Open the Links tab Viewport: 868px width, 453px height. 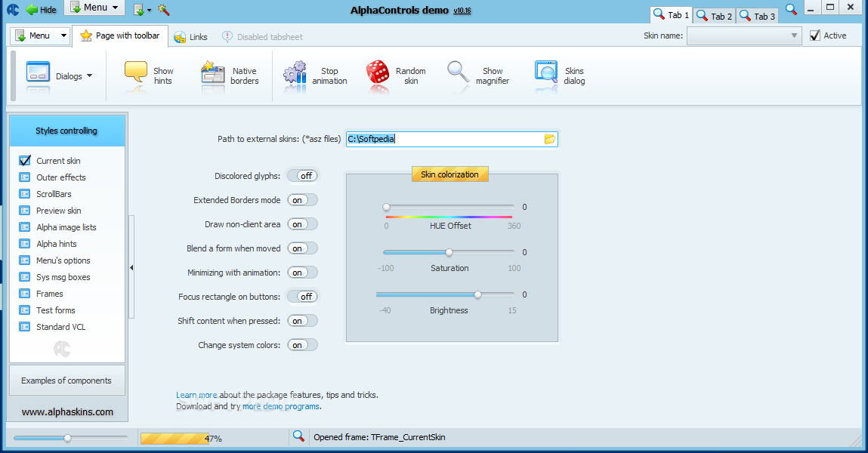pos(190,37)
